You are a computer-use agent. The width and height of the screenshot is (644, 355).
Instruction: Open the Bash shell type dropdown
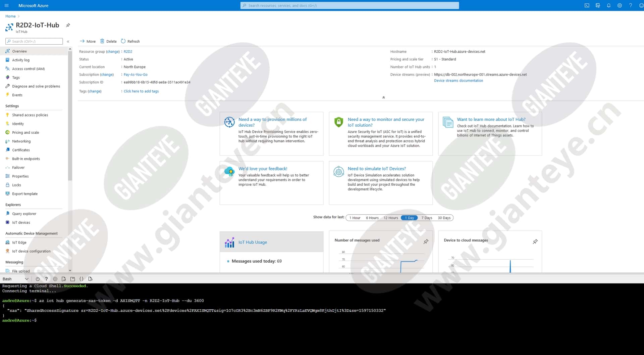(15, 279)
